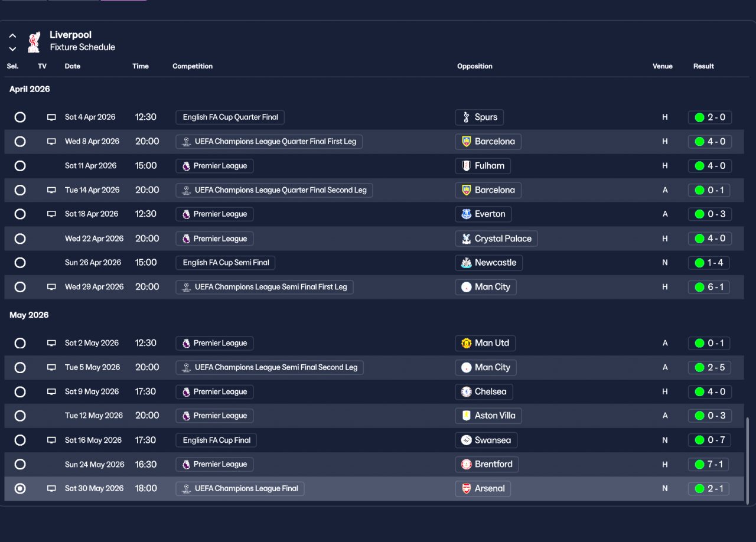Sort by the Competition column header
Image resolution: width=756 pixels, height=542 pixels.
(x=193, y=66)
